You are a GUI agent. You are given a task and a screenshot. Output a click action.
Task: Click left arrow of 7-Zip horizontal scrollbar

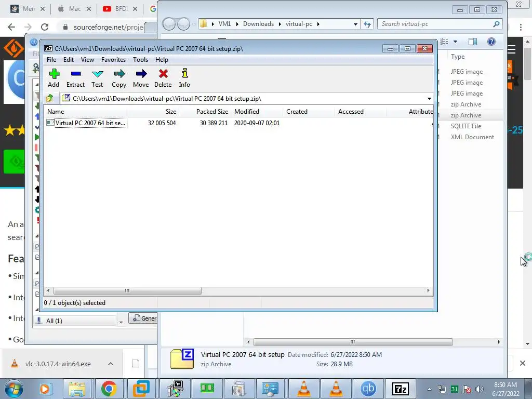pos(48,291)
